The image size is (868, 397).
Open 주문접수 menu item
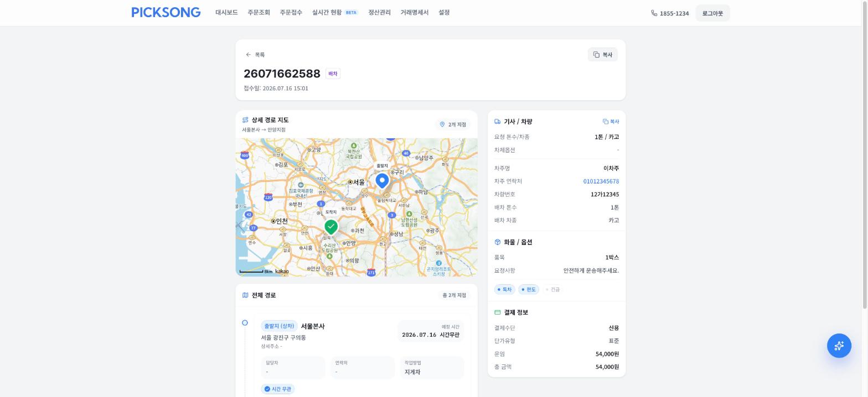291,13
